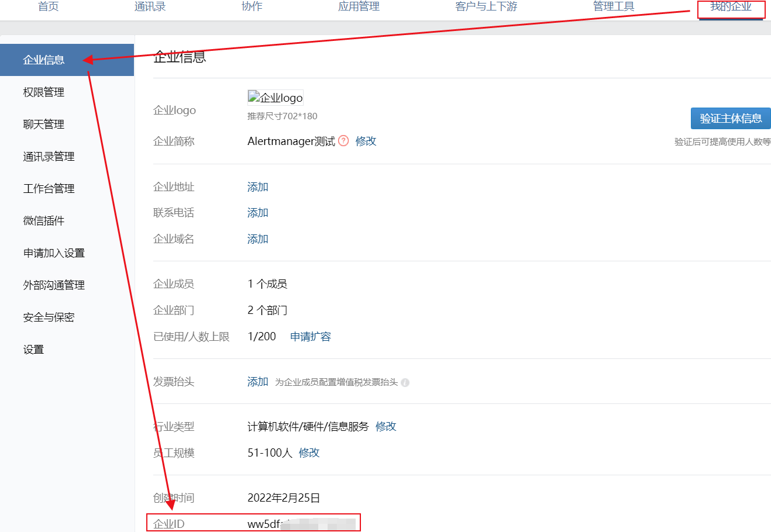Select 企业信息 in the sidebar

[67, 60]
